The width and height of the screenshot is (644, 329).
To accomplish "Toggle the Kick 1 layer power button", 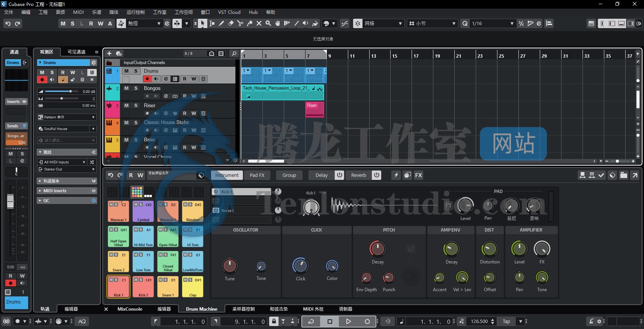I will [216, 191].
